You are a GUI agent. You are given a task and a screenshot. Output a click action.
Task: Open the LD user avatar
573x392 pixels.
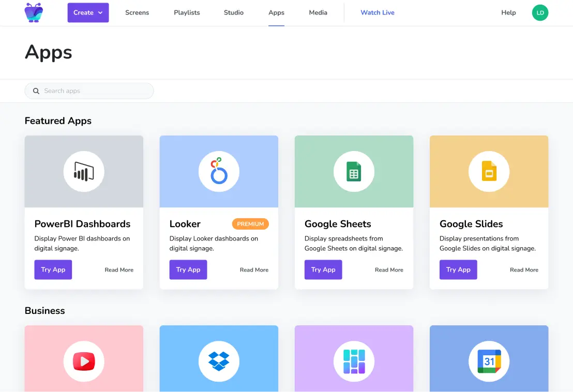pos(540,12)
